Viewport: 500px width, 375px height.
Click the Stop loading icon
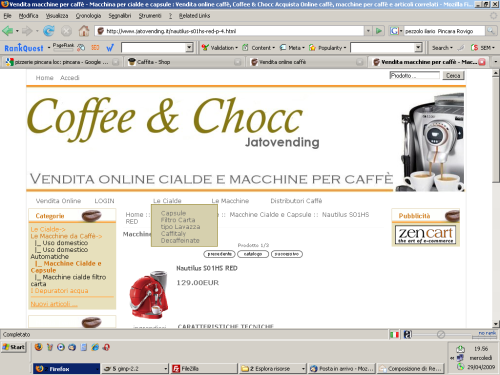tap(66, 31)
